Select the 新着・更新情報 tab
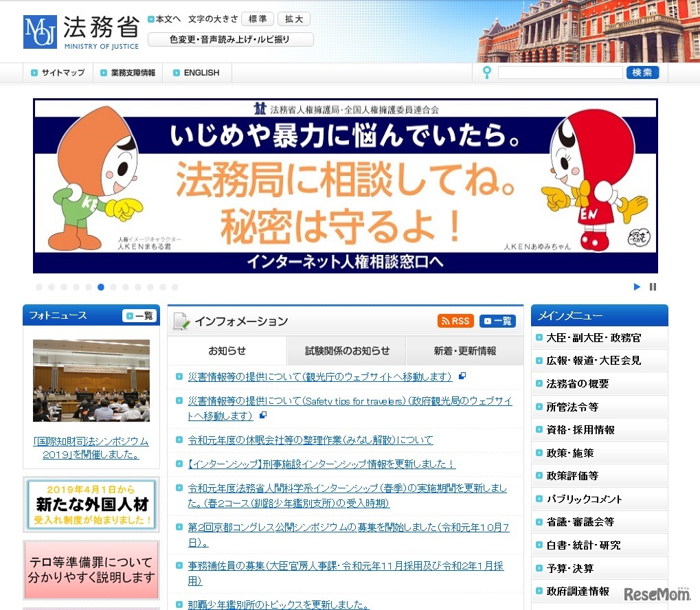Image resolution: width=700 pixels, height=610 pixels. click(x=465, y=350)
